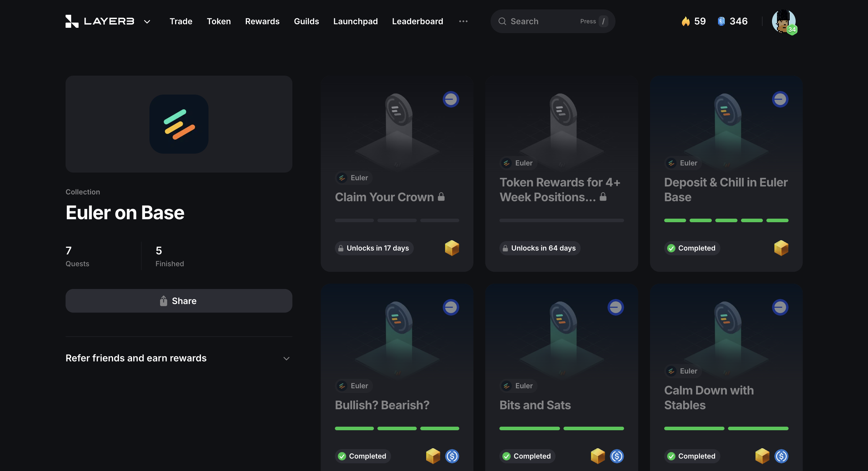Click the slash shortcut key badge
The image size is (868, 471).
603,21
